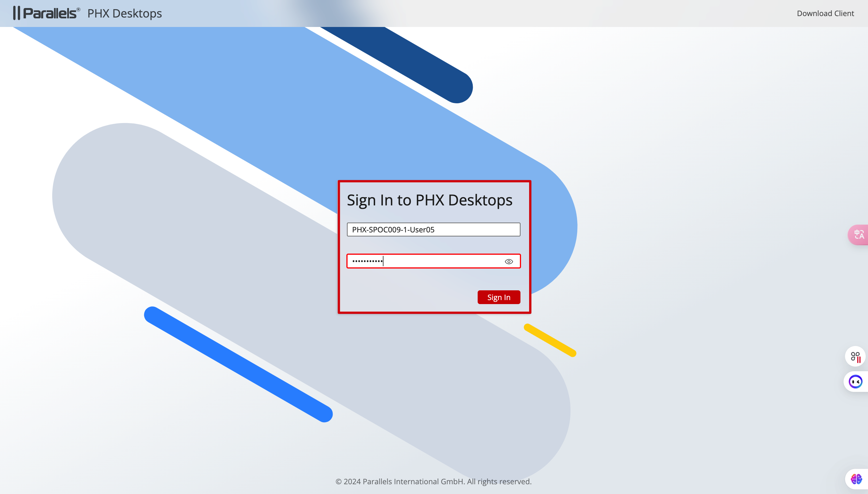Click the bright blue diagonal bar
Viewport: 868px width, 494px height.
click(238, 365)
